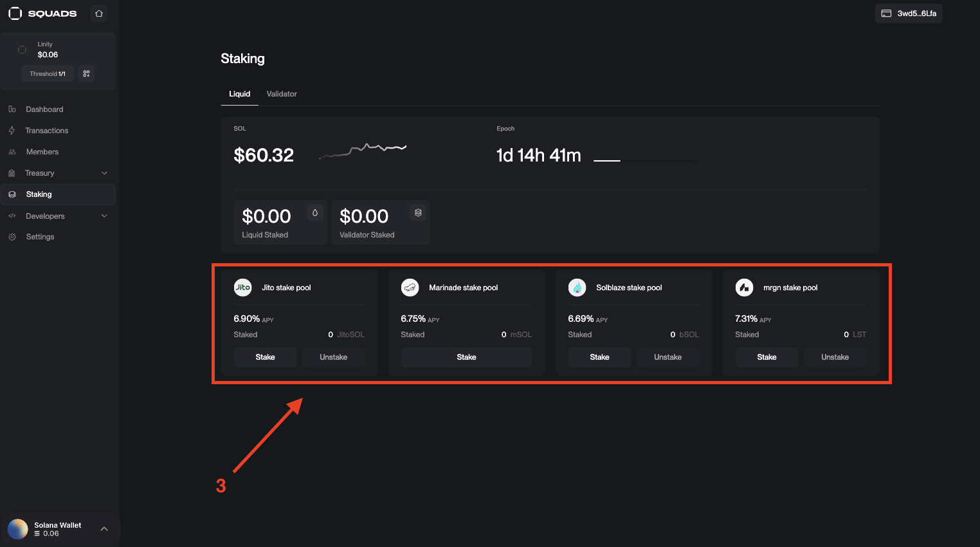
Task: Open the QR code icon next to Threshold
Action: [86, 73]
